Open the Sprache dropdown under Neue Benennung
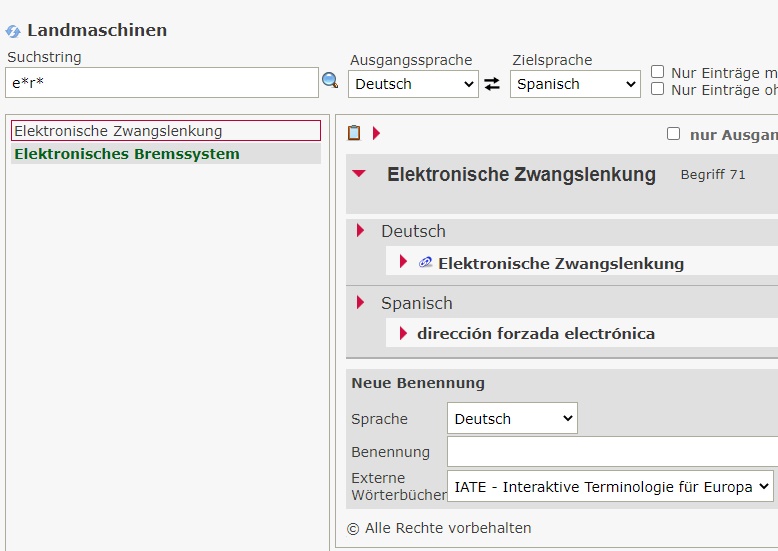778x551 pixels. pos(512,419)
